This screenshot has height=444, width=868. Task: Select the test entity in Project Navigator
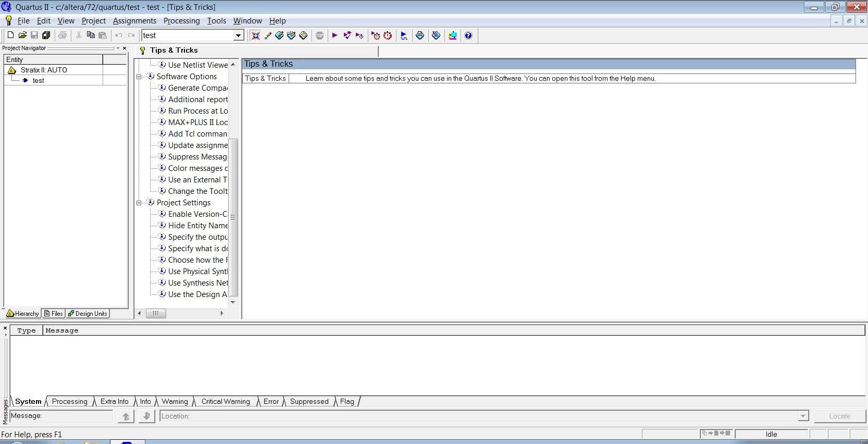pos(38,80)
